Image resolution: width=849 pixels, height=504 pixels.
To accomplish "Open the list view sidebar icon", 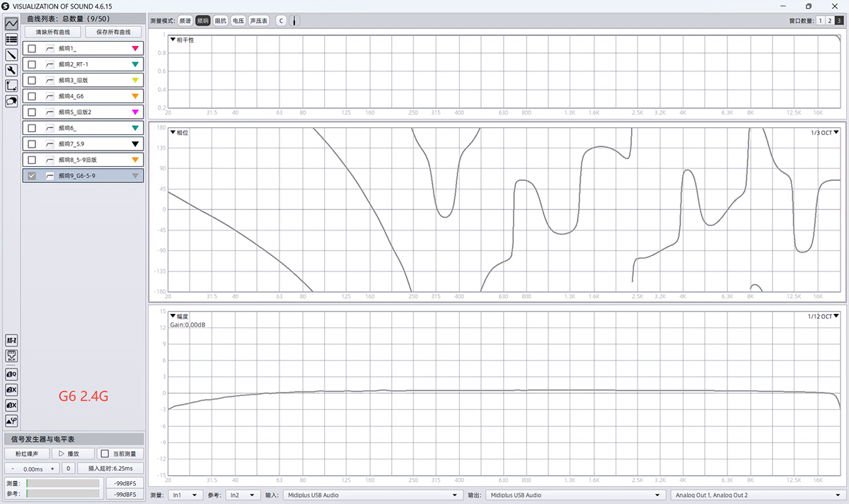I will (x=11, y=39).
